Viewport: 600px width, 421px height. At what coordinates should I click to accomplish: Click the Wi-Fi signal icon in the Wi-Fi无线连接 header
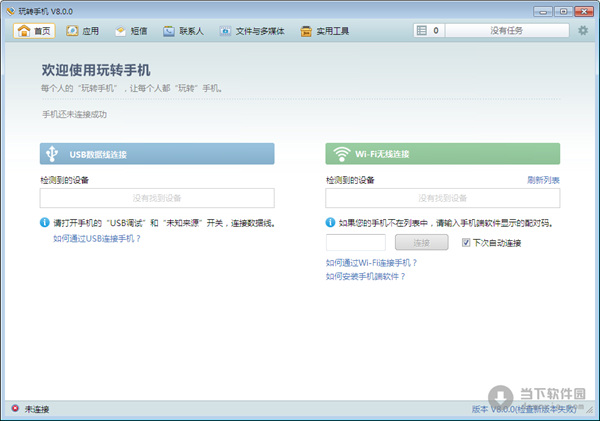[x=341, y=154]
